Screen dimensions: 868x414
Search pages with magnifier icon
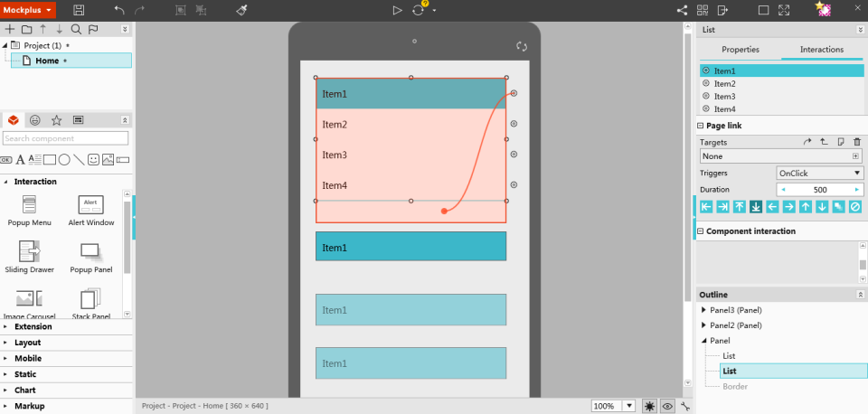[x=76, y=29]
